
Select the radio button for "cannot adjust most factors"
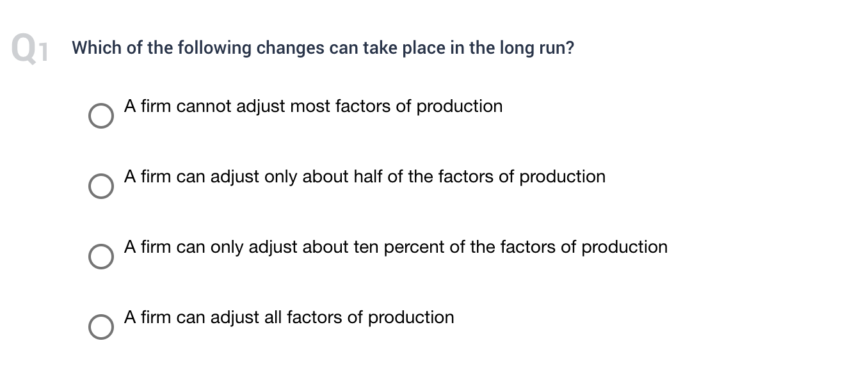click(x=100, y=116)
